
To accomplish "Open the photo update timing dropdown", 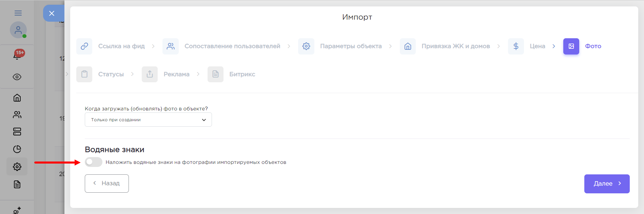I will [148, 120].
